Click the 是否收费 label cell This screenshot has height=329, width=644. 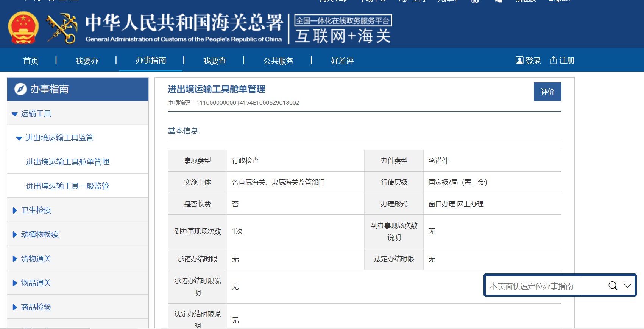pos(198,204)
